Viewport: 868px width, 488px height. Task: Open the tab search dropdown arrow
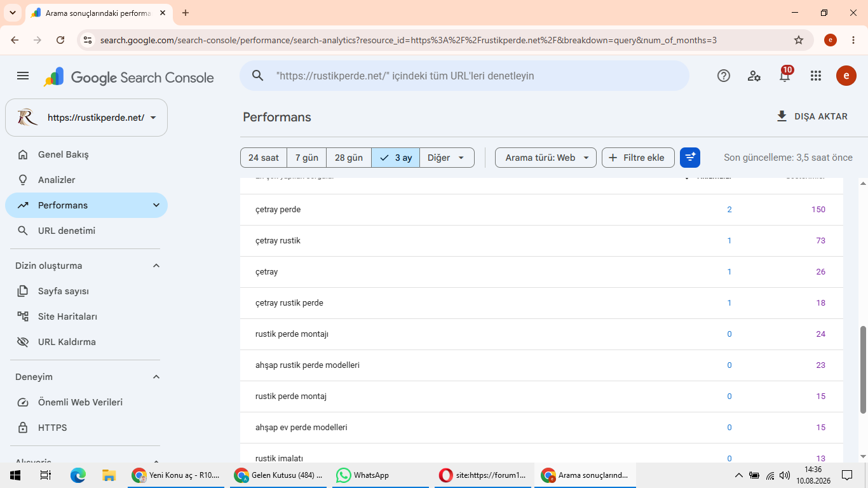13,13
